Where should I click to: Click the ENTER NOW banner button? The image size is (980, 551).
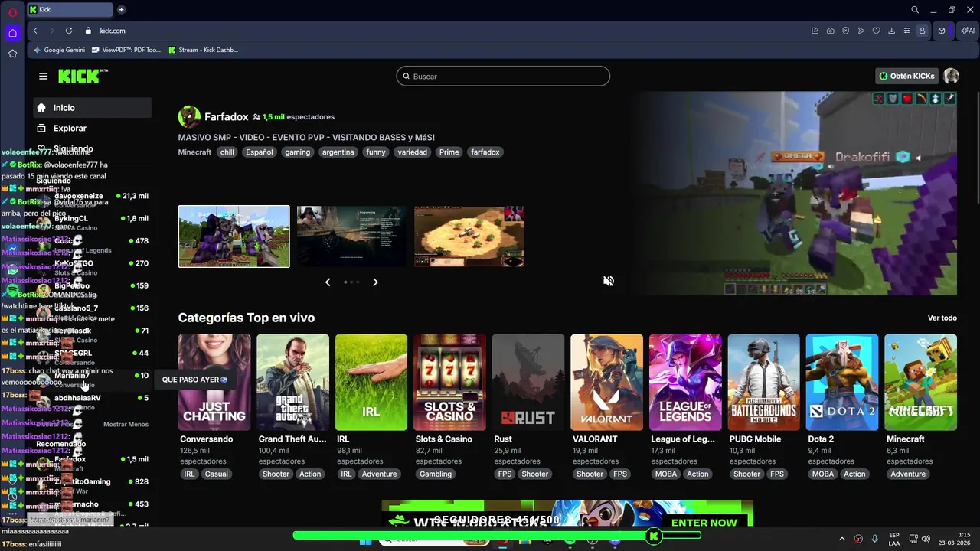(704, 523)
